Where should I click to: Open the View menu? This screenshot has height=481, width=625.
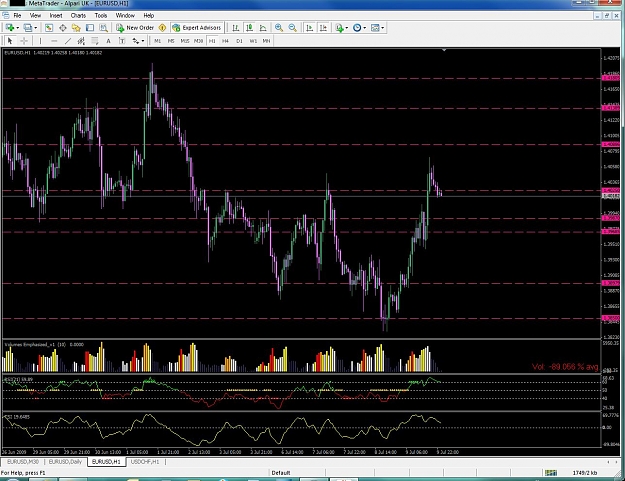[35, 16]
